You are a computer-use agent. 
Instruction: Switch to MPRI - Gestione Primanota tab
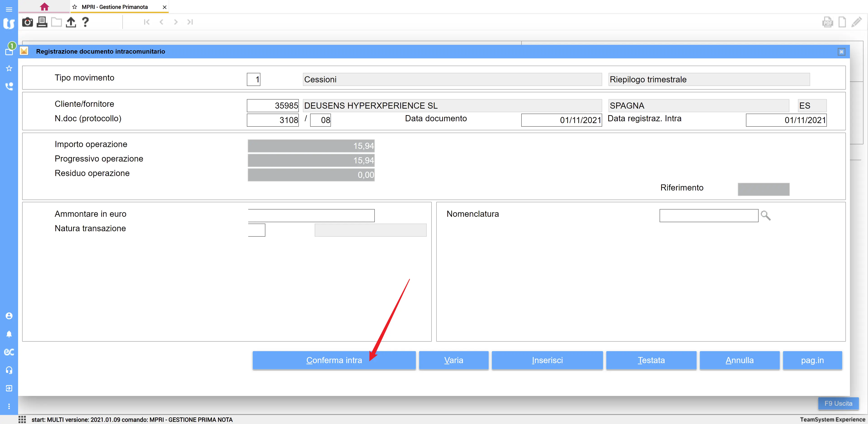click(x=115, y=7)
